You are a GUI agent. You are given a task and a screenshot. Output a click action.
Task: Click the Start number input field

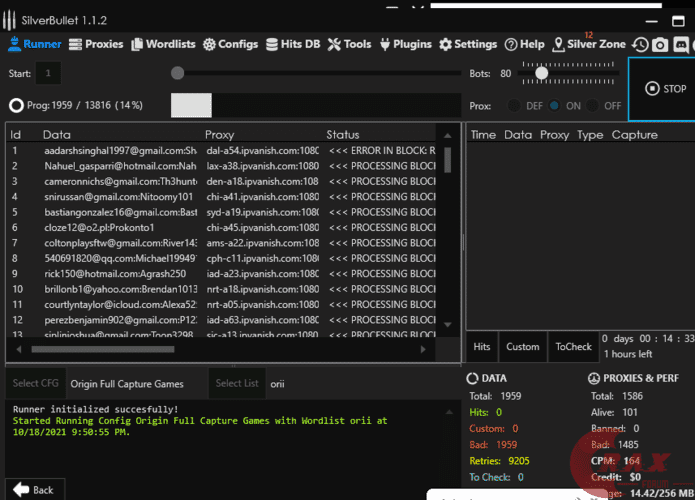coord(48,73)
